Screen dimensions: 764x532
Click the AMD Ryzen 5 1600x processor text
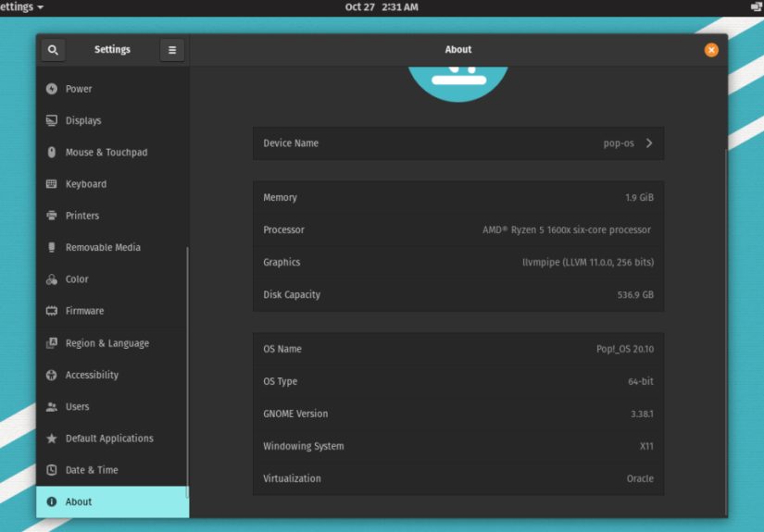567,229
